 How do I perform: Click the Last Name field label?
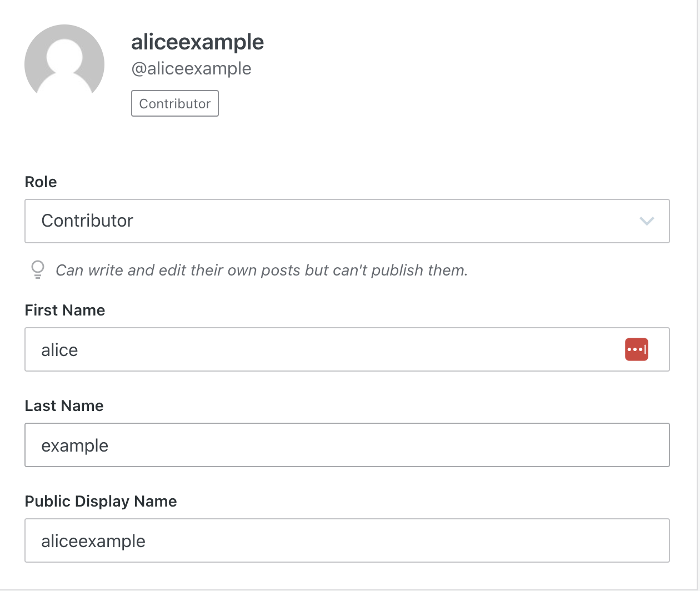click(x=64, y=405)
